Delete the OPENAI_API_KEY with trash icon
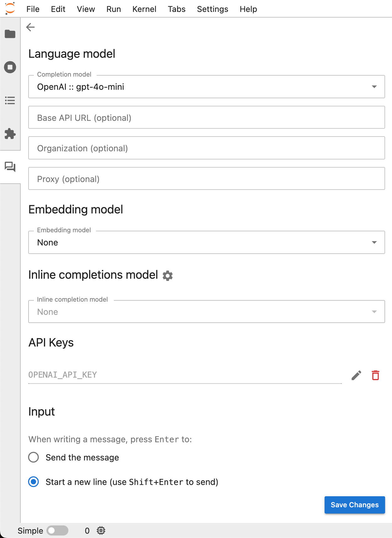The width and height of the screenshot is (392, 538). coord(375,375)
